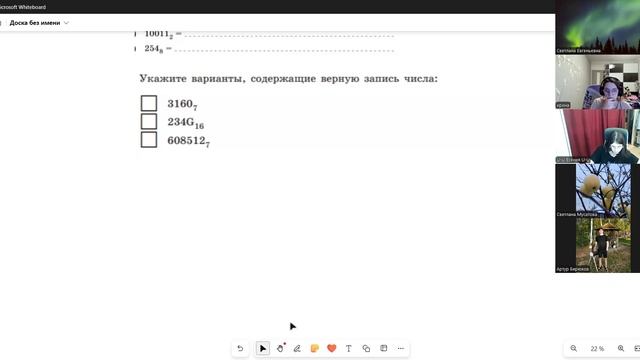Click the board title Доска без имени
The image size is (640, 360).
click(x=35, y=23)
